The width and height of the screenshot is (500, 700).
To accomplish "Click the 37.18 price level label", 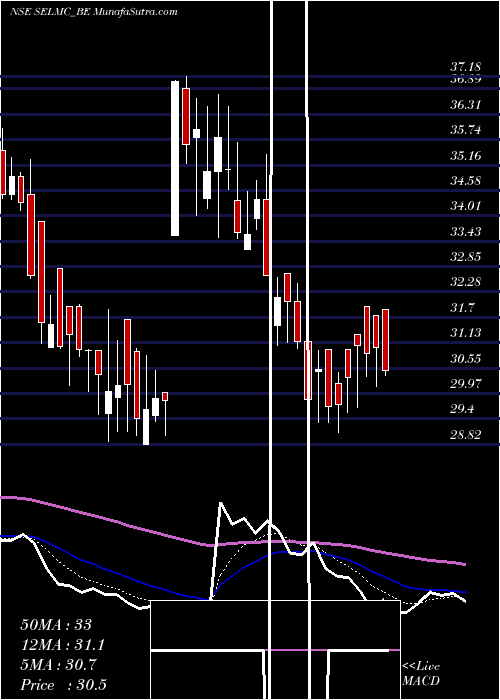I will (x=466, y=67).
